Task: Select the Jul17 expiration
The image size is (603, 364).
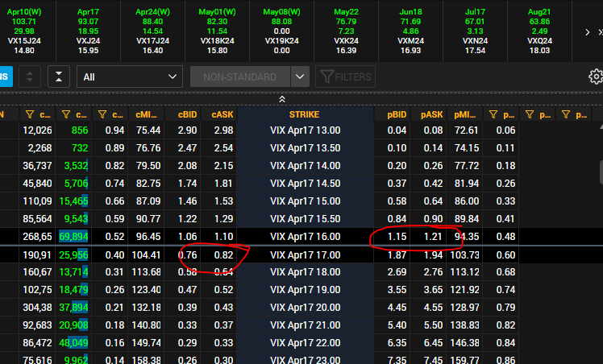Action: click(475, 31)
